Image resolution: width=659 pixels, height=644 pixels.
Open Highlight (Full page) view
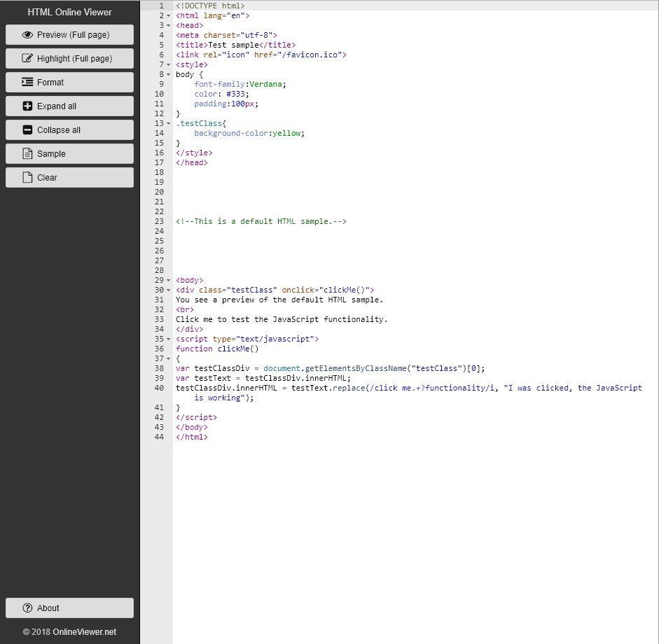(70, 58)
